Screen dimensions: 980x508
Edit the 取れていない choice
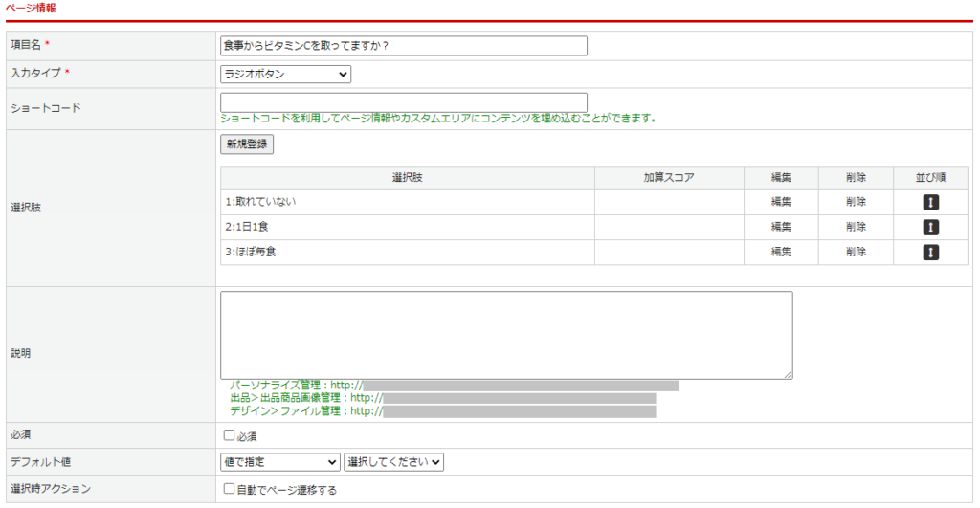pyautogui.click(x=781, y=202)
